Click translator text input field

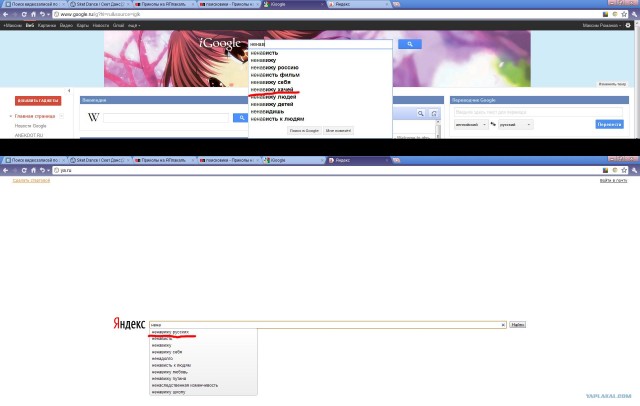tap(538, 112)
